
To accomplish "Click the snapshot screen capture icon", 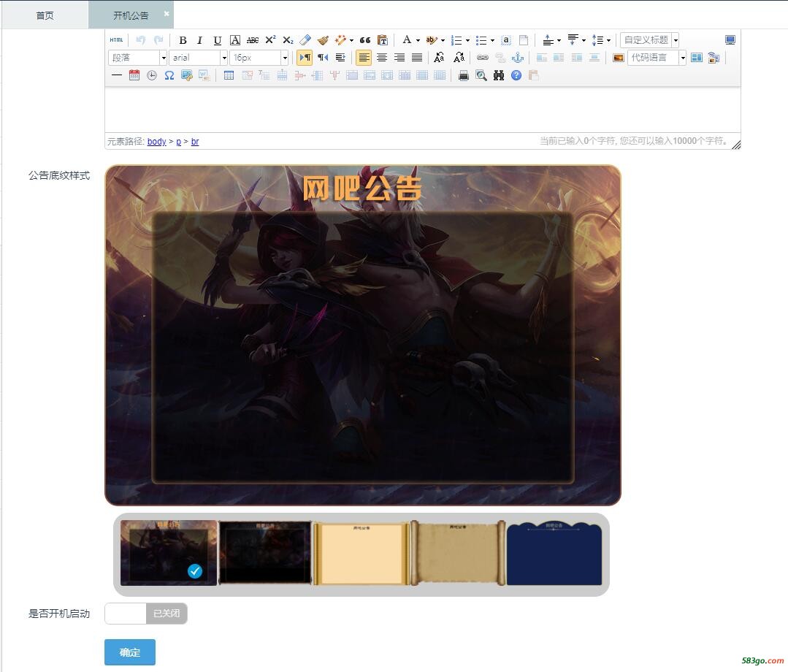I will (x=187, y=75).
